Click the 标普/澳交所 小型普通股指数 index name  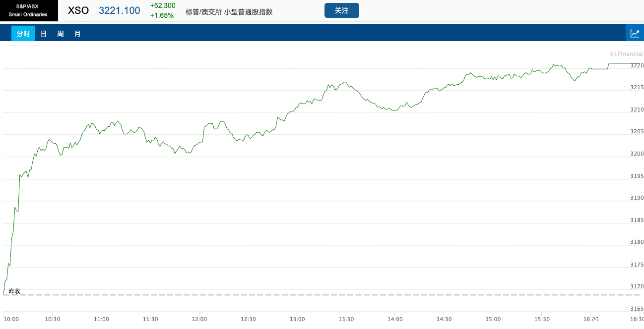pos(229,12)
